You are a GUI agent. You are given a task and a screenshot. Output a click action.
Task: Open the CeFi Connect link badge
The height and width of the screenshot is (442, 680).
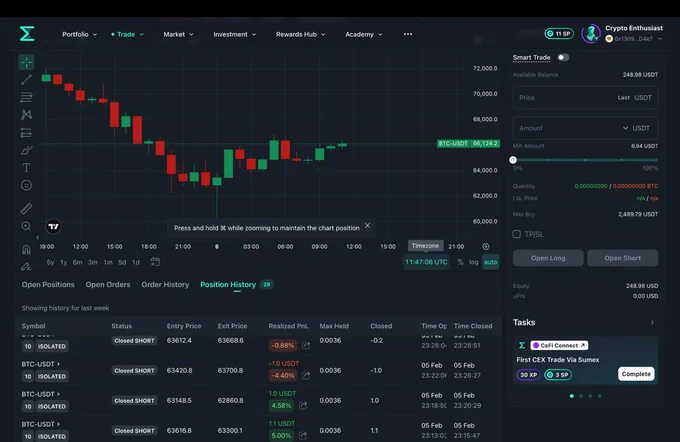pos(559,345)
